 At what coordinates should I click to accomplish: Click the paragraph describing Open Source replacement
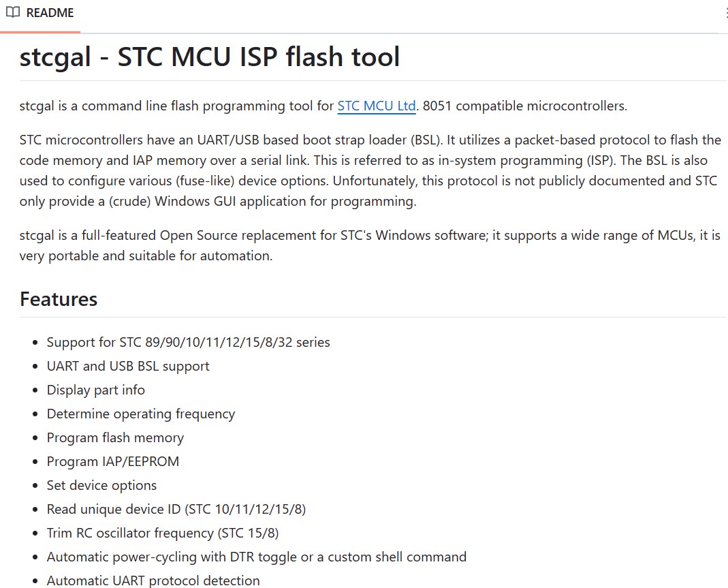pos(370,245)
